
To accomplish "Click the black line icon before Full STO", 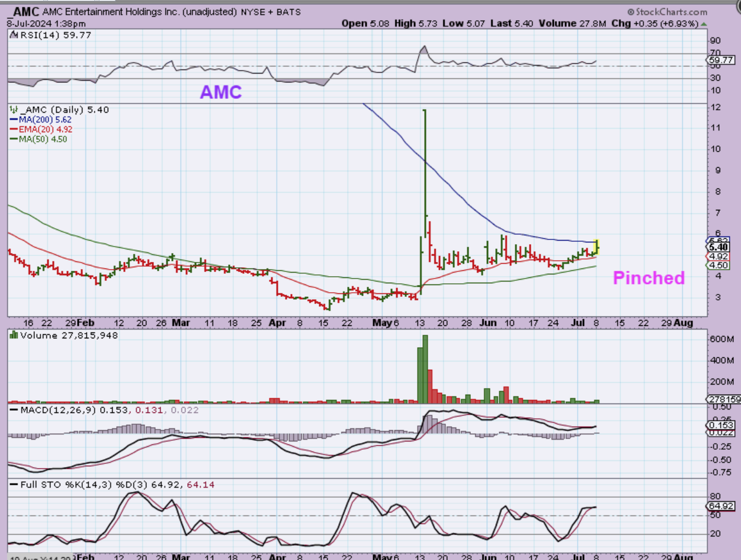I will tap(12, 485).
